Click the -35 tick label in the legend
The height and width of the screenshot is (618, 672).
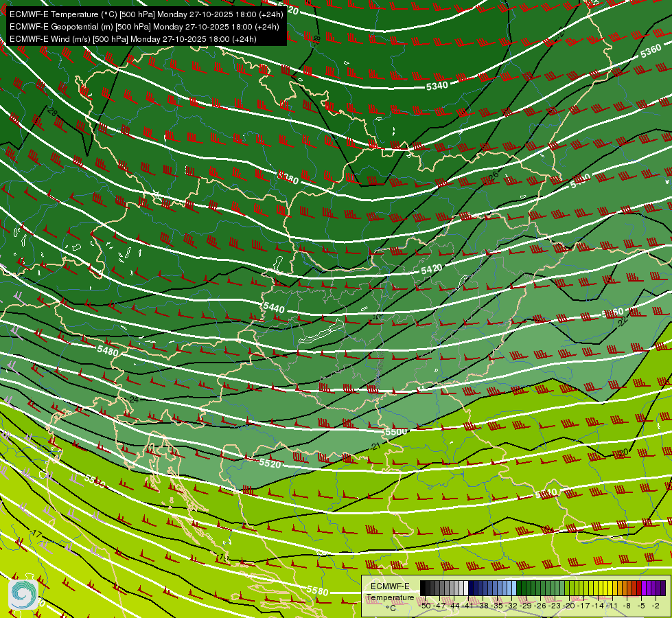coord(497,606)
